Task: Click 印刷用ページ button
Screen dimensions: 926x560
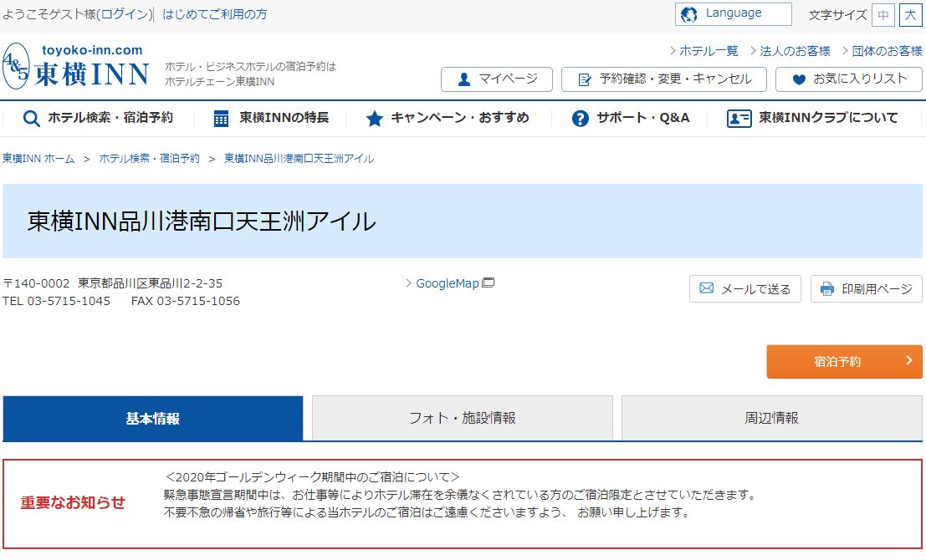Action: pyautogui.click(x=866, y=289)
